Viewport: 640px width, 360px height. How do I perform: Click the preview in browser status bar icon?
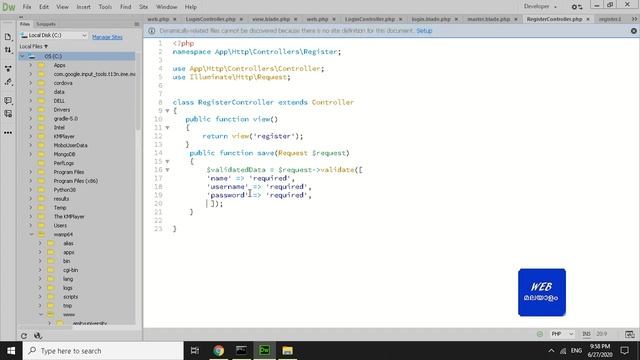pos(629,334)
